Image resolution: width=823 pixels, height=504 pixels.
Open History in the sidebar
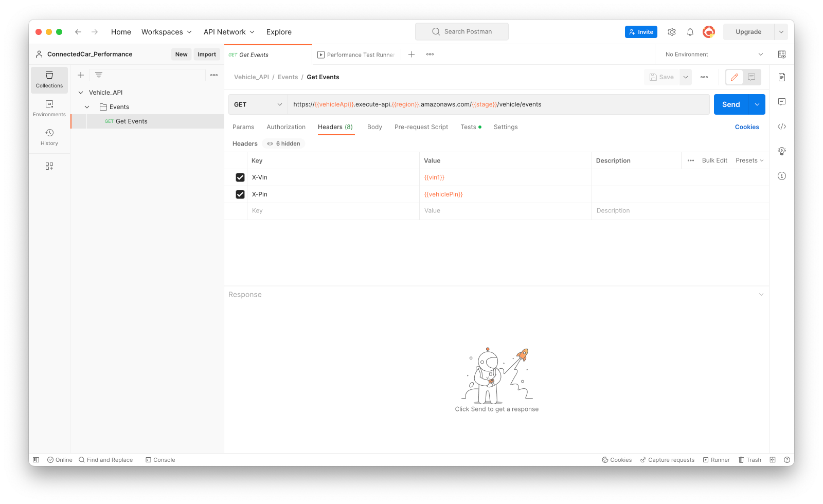(49, 137)
